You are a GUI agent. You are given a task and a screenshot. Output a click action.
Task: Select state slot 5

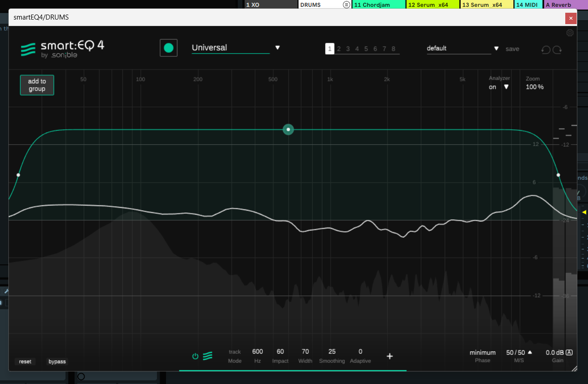click(366, 49)
